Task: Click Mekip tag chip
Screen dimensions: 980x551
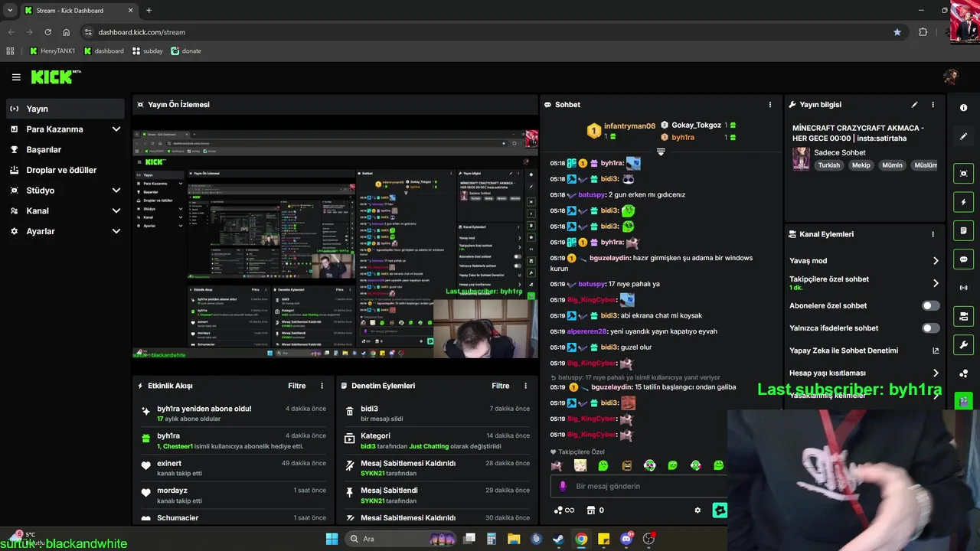Action: click(861, 165)
